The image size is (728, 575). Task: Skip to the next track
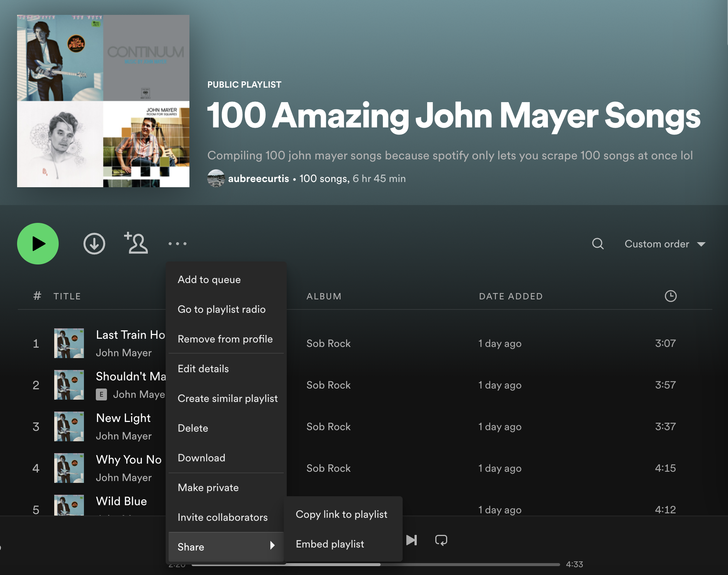pyautogui.click(x=411, y=540)
